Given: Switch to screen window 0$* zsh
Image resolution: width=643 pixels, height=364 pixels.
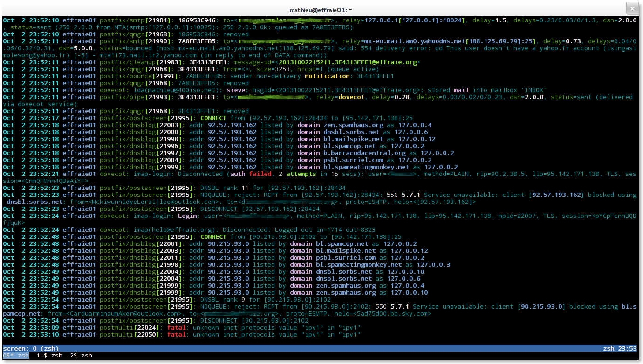Looking at the screenshot, I should click(x=16, y=356).
